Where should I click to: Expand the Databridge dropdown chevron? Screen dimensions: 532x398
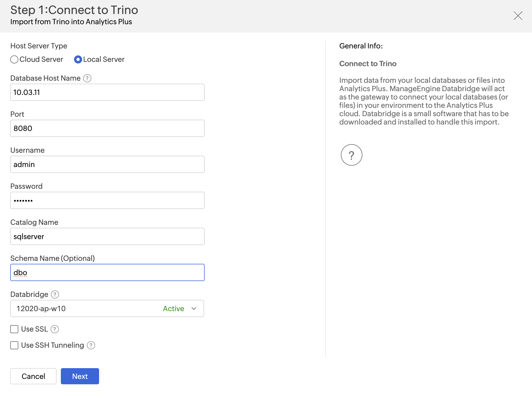click(x=194, y=308)
